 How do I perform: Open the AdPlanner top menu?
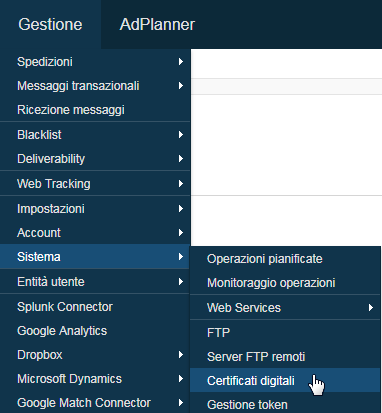157,24
